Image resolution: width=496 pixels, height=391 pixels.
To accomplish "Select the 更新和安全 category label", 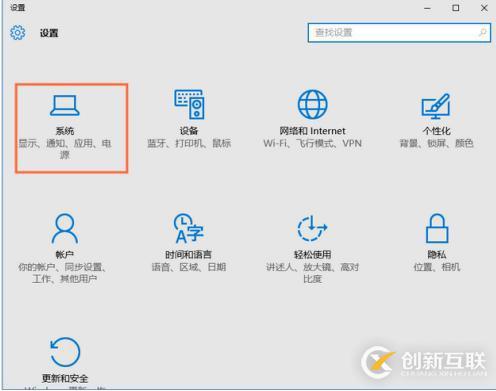I will click(65, 378).
